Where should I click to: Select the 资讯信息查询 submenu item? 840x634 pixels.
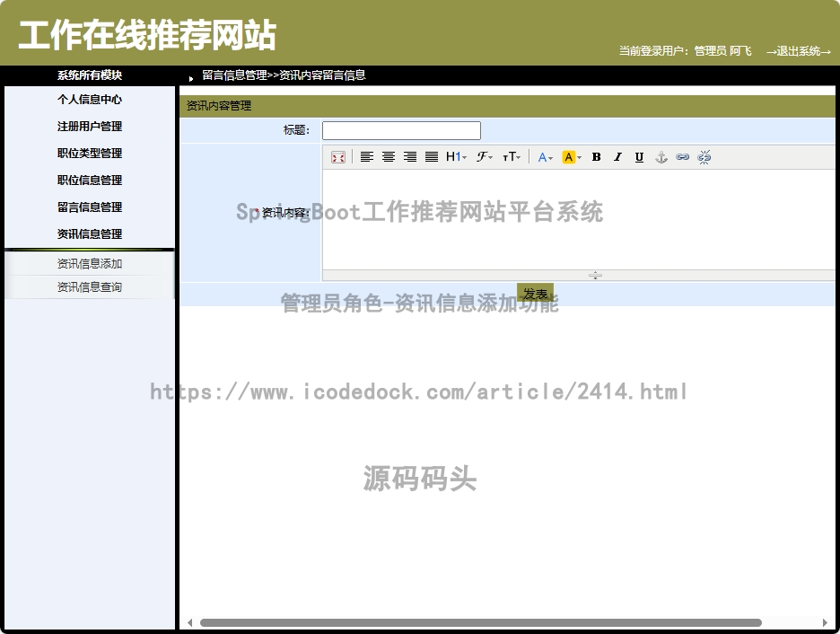click(90, 287)
